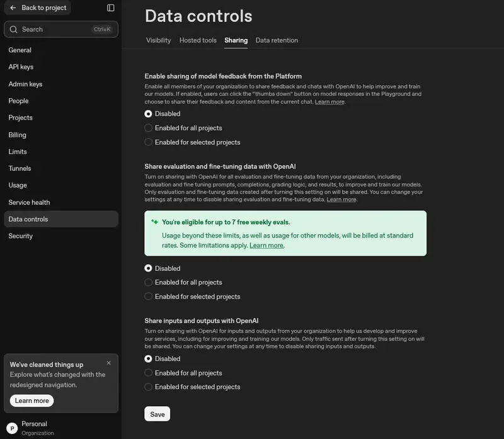504x439 pixels.
Task: Go to the Data retention tab
Action: (x=277, y=40)
